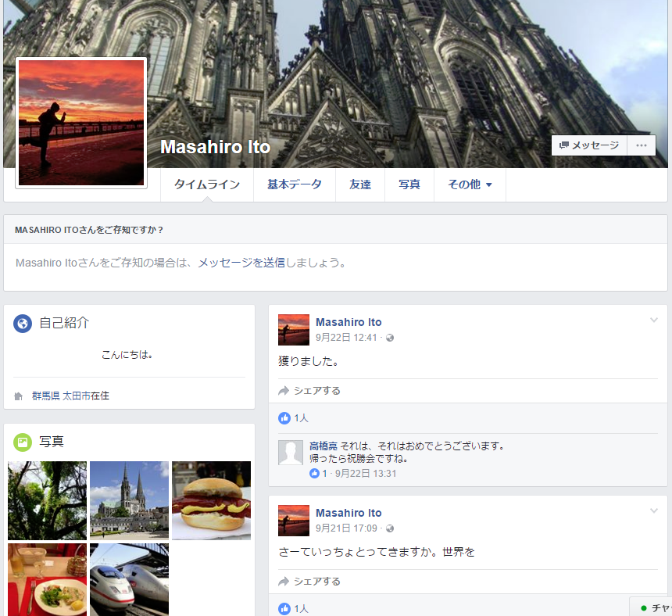Click the globe privacy icon on 9月21日 17:09 post
This screenshot has width=672, height=616.
(x=390, y=528)
